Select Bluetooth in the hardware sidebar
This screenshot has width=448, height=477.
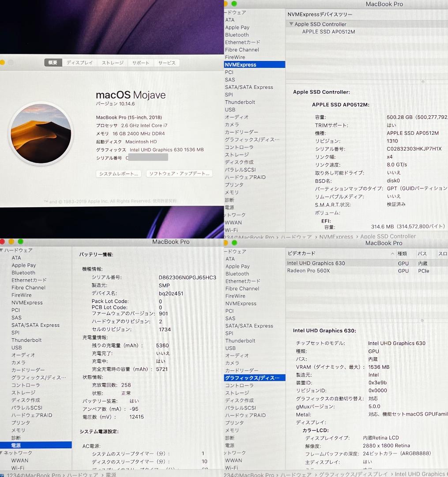tap(23, 273)
